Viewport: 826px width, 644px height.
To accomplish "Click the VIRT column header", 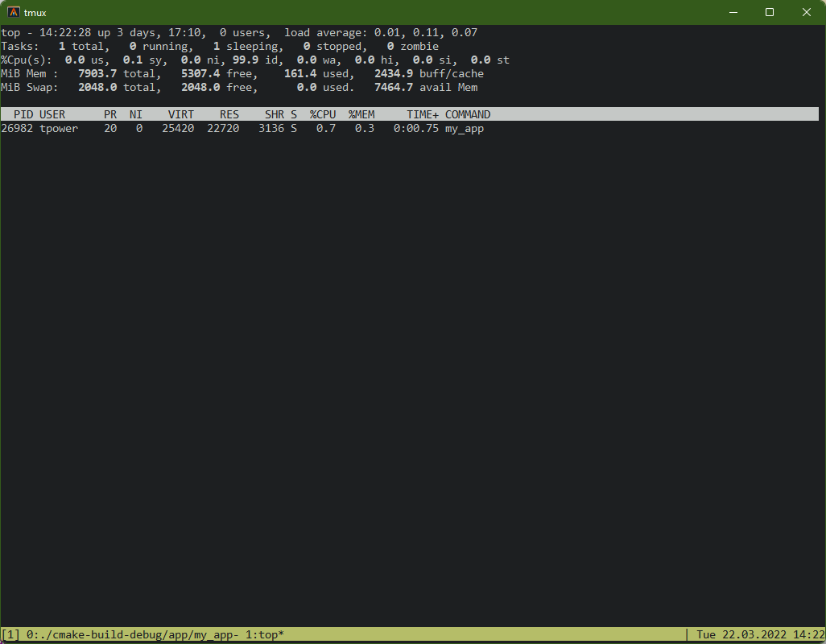I will pyautogui.click(x=181, y=114).
